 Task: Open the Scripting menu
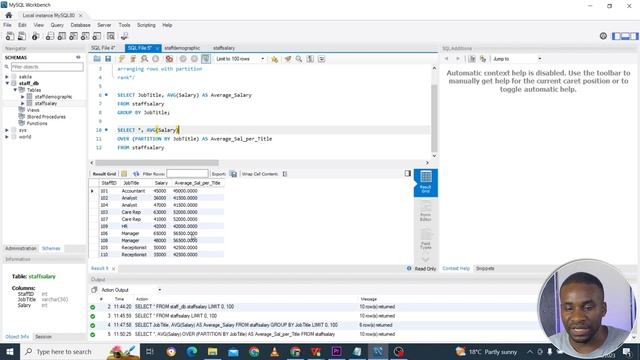[x=146, y=25]
